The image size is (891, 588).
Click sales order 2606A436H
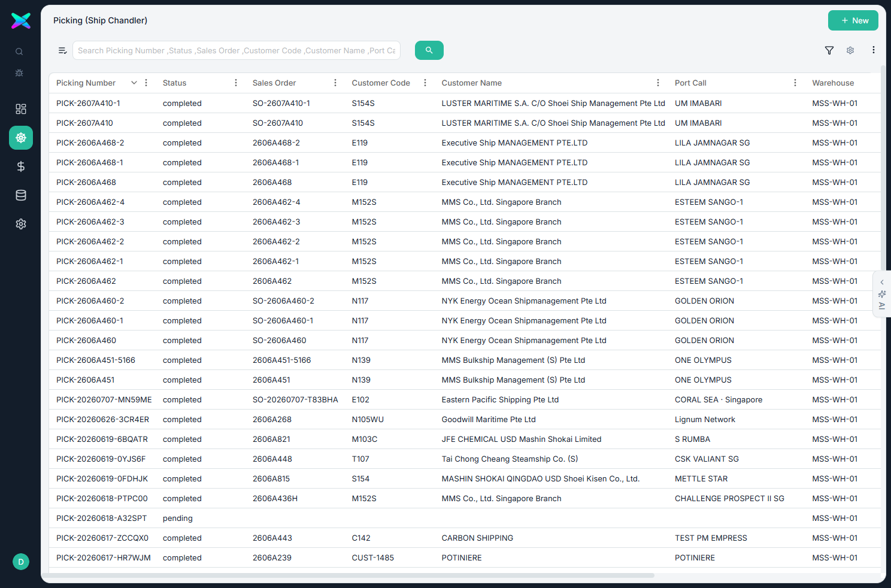point(275,498)
